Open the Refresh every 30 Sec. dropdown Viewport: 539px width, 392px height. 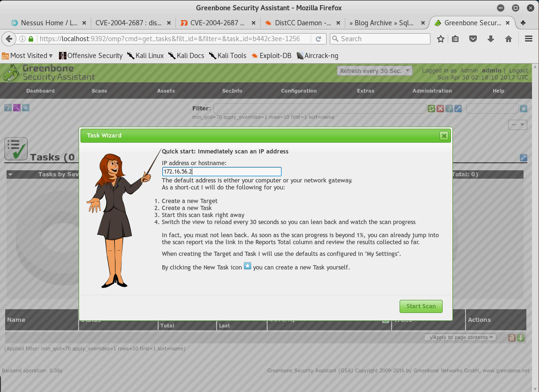coord(374,71)
